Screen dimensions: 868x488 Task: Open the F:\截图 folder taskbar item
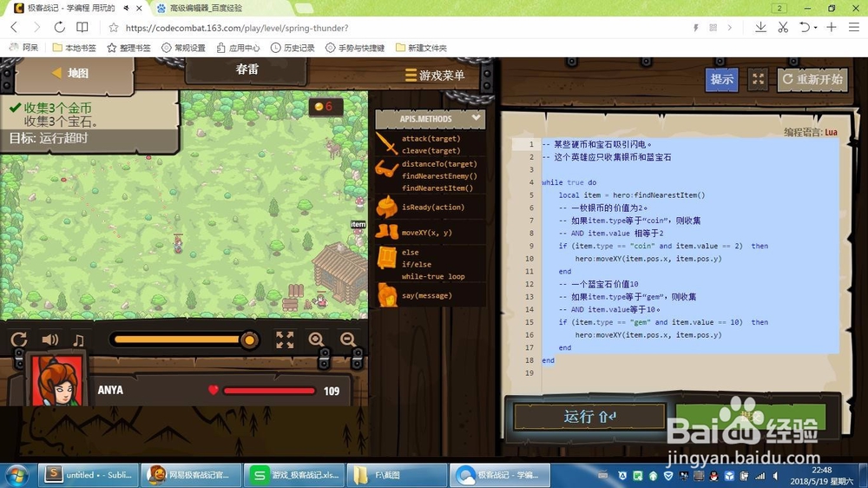point(398,475)
